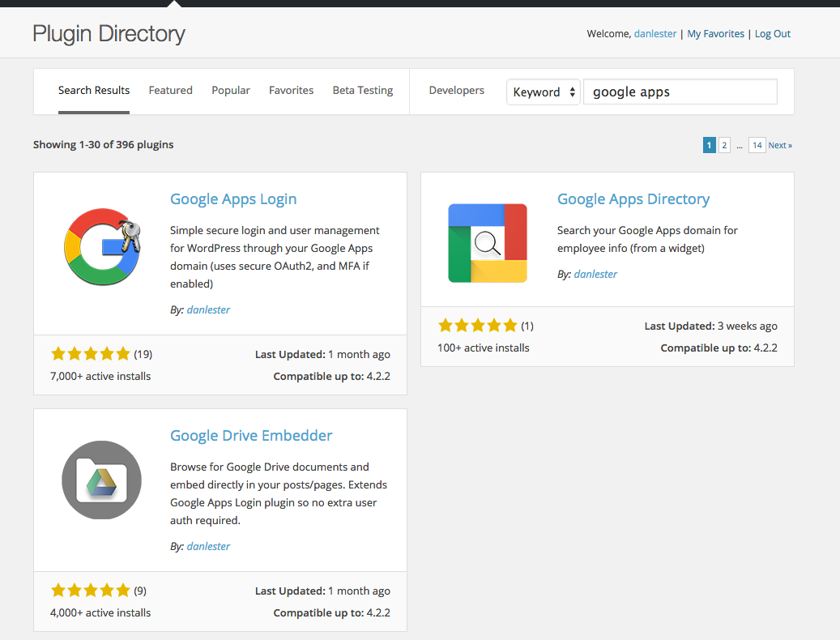Focus the search field containing google apps
The width and height of the screenshot is (840, 640).
(x=680, y=92)
